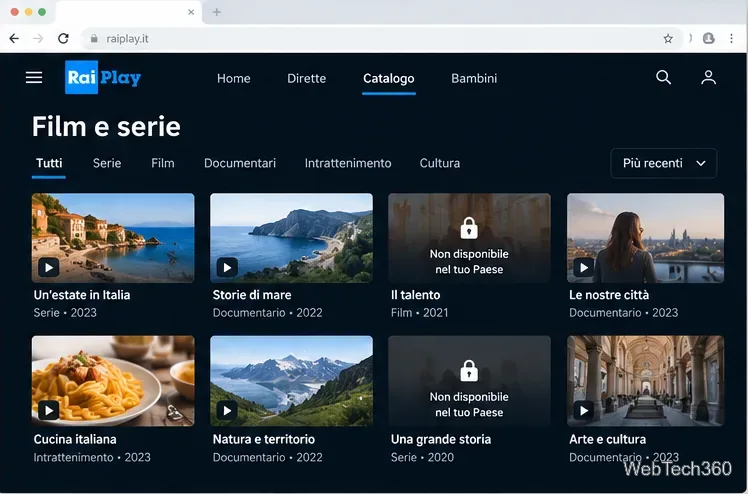This screenshot has height=494, width=748.
Task: Click lock icon on Il talento
Action: 469,228
